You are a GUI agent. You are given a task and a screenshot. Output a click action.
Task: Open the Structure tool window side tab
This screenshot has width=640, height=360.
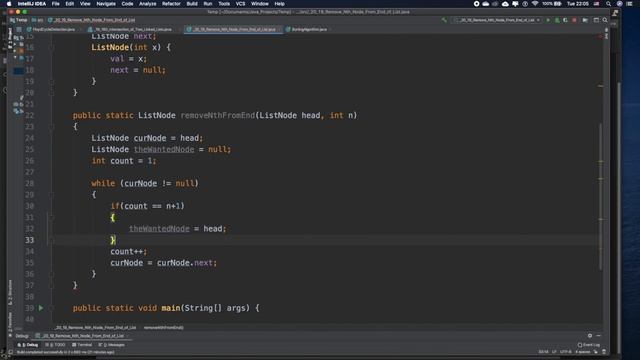pos(10,293)
